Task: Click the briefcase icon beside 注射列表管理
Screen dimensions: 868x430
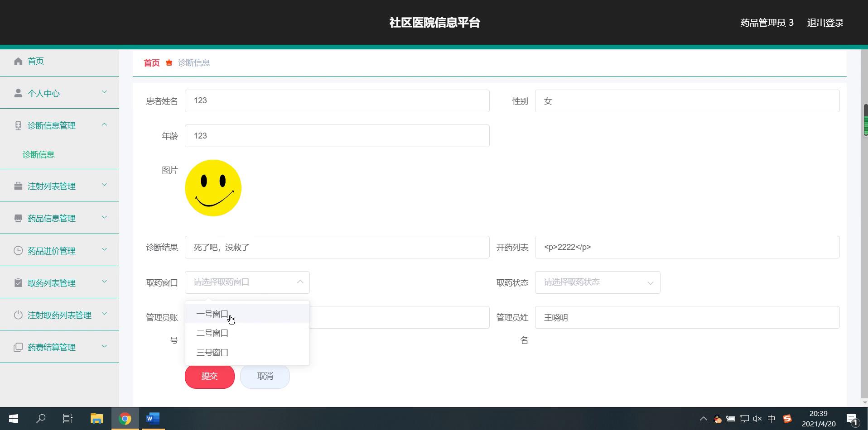Action: [x=18, y=186]
